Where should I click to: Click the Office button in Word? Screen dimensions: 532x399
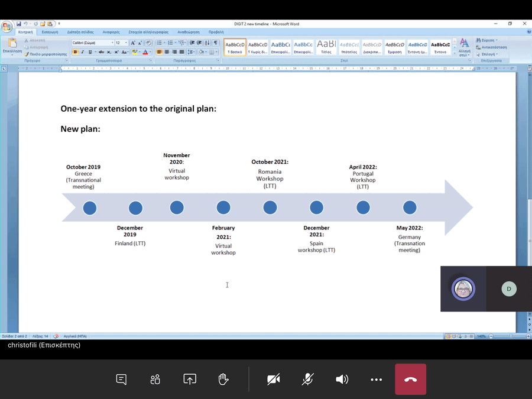7,27
